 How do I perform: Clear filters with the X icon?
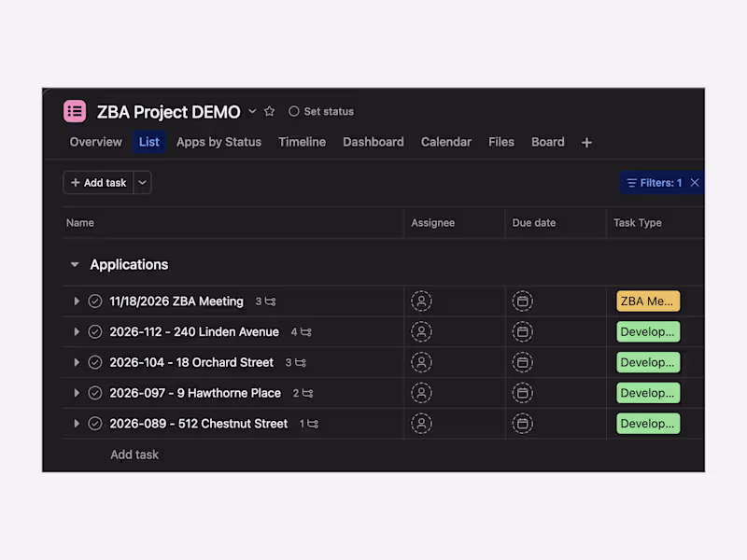pyautogui.click(x=695, y=182)
